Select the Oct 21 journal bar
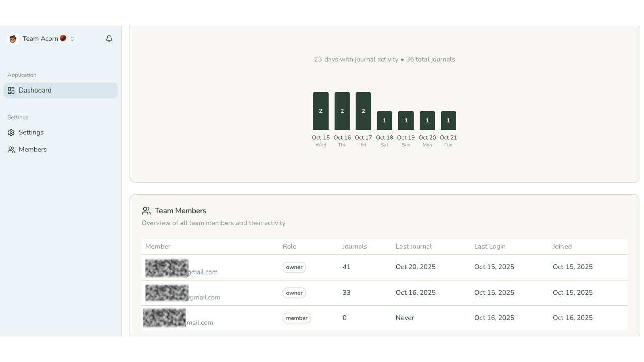This screenshot has height=362, width=644. (448, 121)
